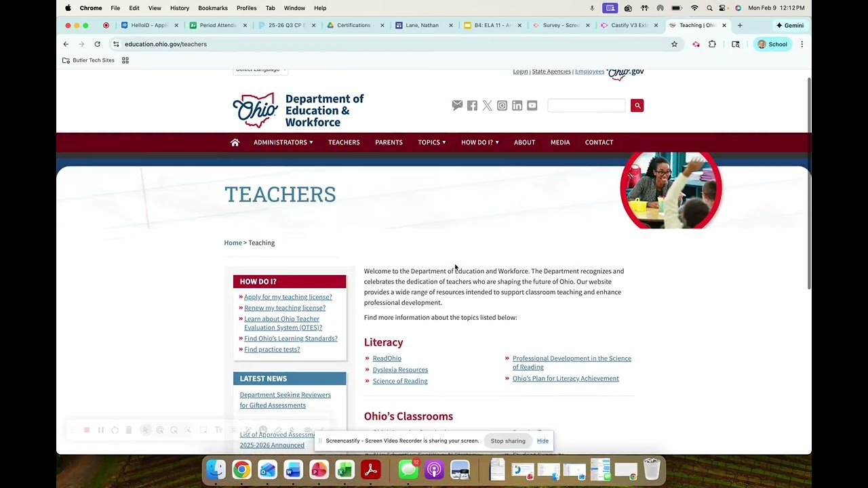Screen dimensions: 868x488
Task: Open the Find practice tests link
Action: click(272, 349)
